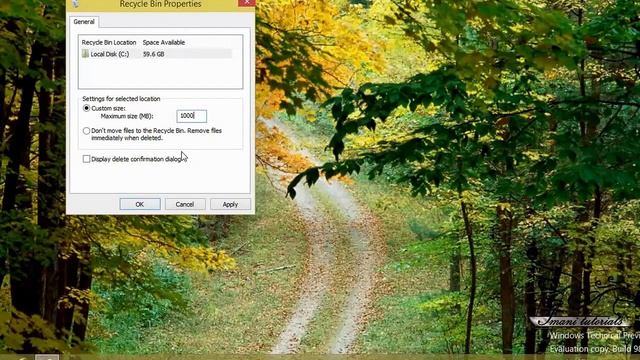Close the Recycle Bin Properties dialog
This screenshot has width=640, height=360.
coord(247,3)
